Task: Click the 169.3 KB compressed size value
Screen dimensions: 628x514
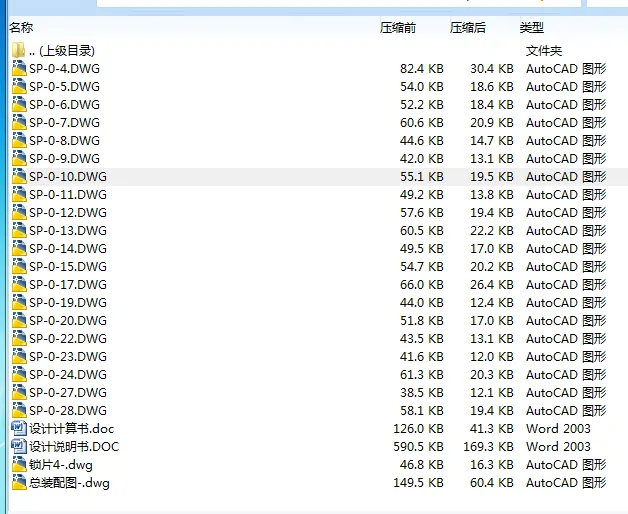Action: point(489,447)
